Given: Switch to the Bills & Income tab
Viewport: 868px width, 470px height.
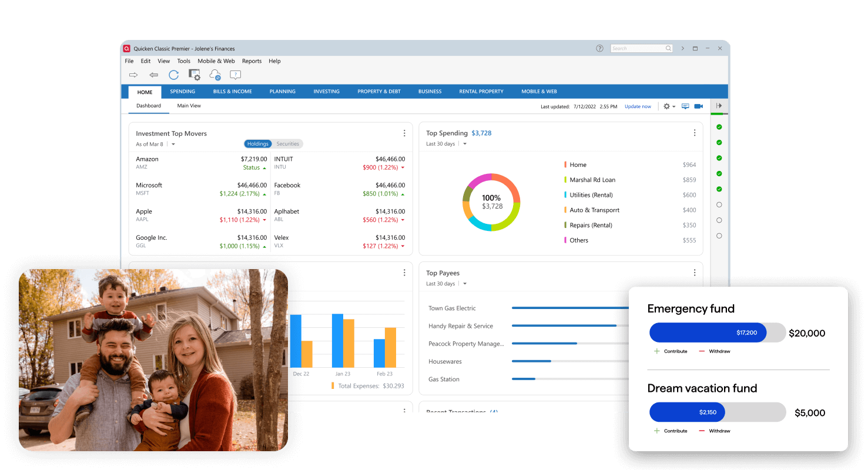Looking at the screenshot, I should (232, 92).
